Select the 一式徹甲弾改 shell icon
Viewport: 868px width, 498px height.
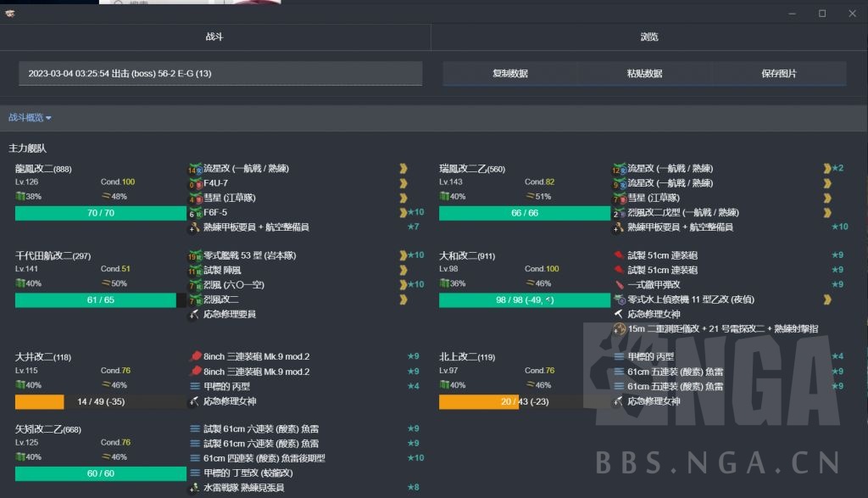[618, 284]
